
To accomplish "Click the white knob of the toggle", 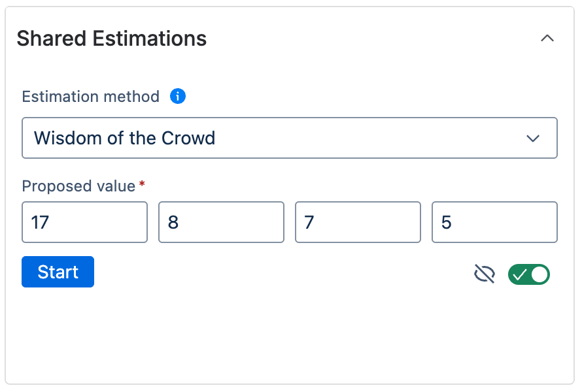I will click(539, 274).
